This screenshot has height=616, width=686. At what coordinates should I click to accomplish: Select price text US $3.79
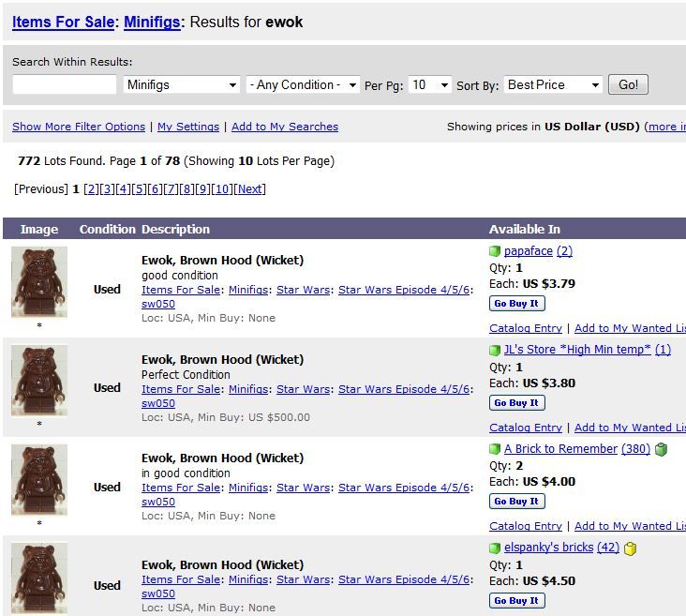tap(548, 284)
